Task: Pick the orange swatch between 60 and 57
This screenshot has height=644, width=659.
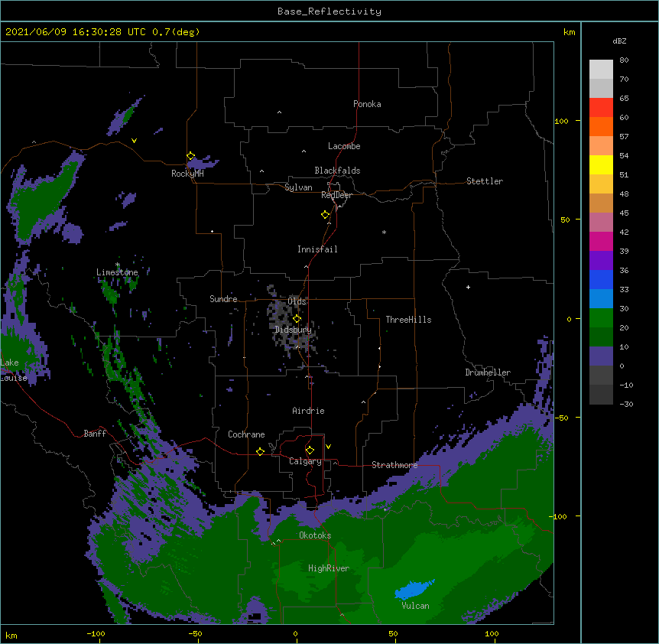Action: point(601,126)
